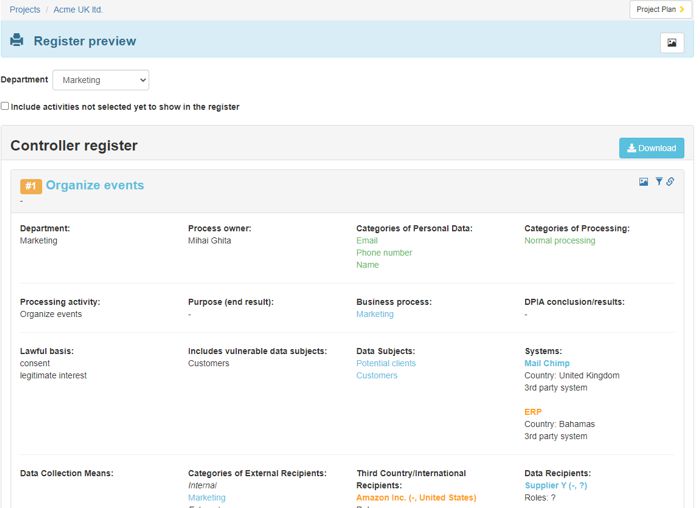Click the Marketing business process link
The image size is (700, 508).
pos(375,314)
